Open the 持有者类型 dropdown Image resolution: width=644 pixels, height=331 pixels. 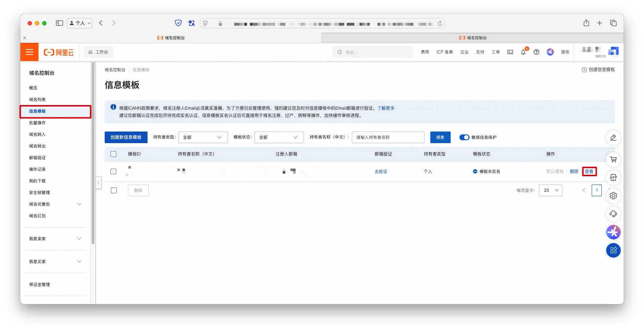coord(203,137)
